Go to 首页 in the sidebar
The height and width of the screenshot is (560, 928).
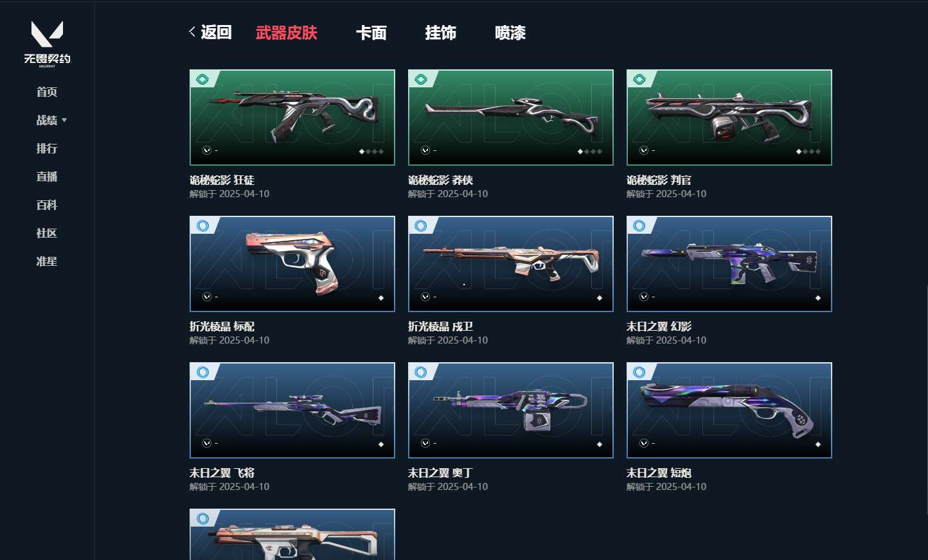tap(47, 92)
